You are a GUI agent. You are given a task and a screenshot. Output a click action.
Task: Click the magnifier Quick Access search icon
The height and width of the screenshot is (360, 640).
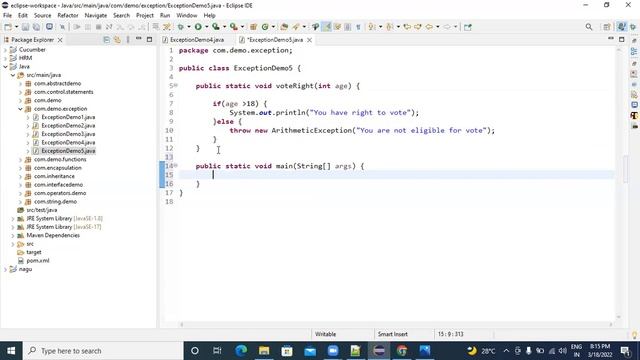(x=589, y=27)
